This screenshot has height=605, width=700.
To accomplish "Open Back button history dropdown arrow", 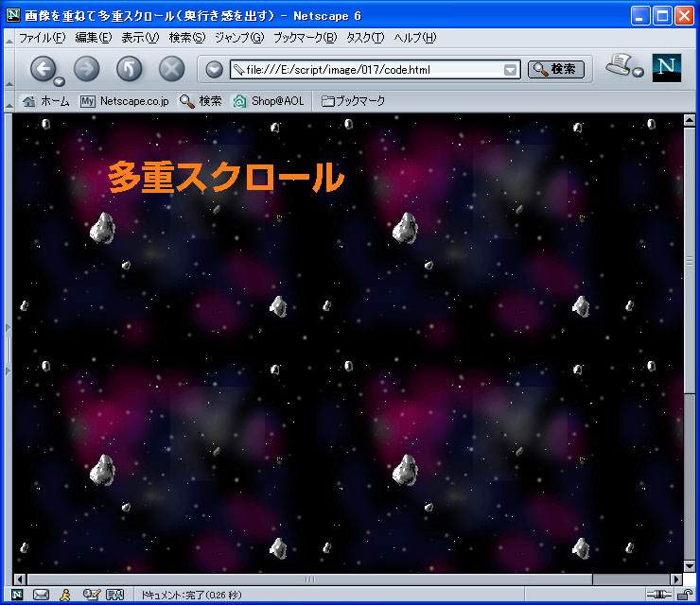I will tap(59, 81).
